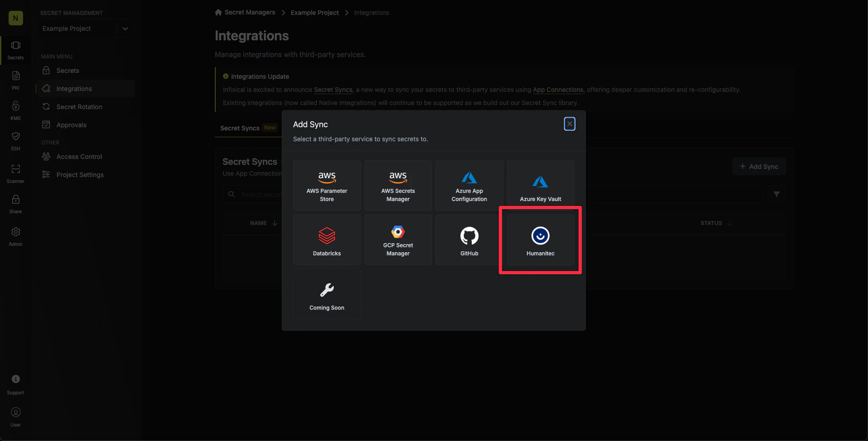Follow the Secret Syncs hyperlink in announcement

pyautogui.click(x=333, y=90)
